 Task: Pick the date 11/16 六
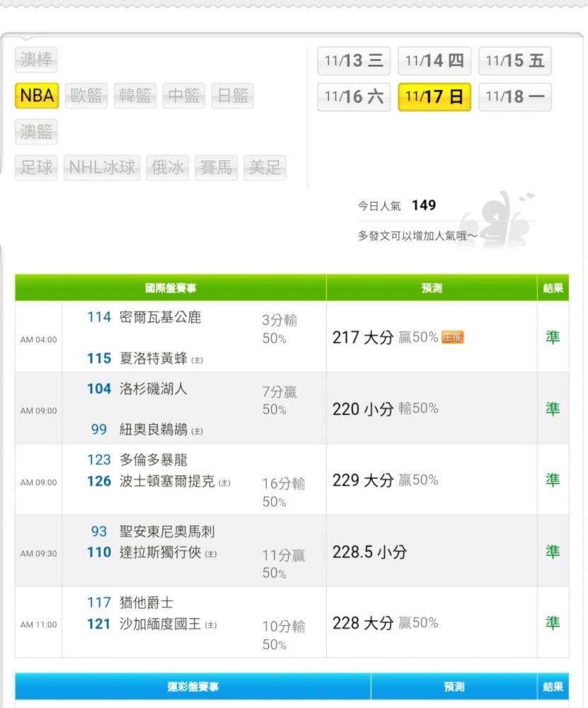point(354,96)
